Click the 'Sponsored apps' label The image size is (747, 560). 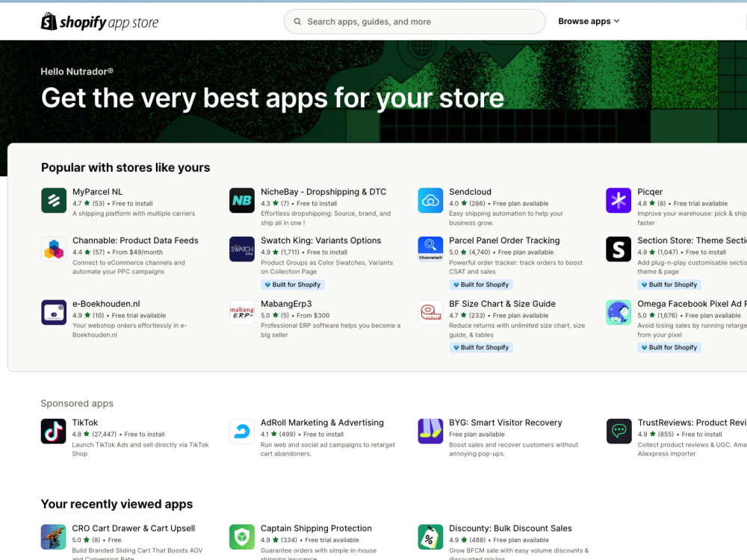(x=77, y=403)
